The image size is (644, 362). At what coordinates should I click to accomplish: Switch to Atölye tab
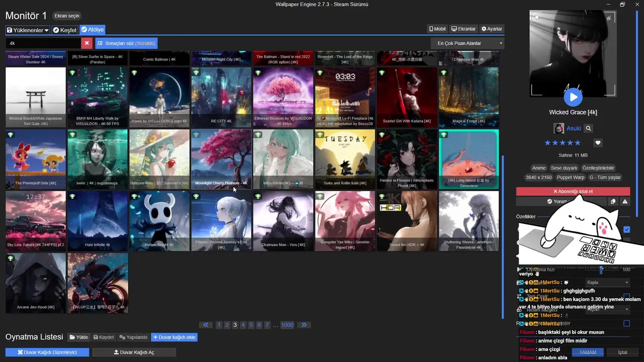pyautogui.click(x=92, y=30)
